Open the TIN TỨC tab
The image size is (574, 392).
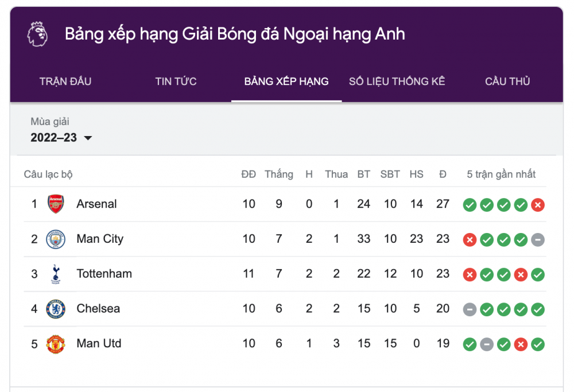[x=176, y=81]
